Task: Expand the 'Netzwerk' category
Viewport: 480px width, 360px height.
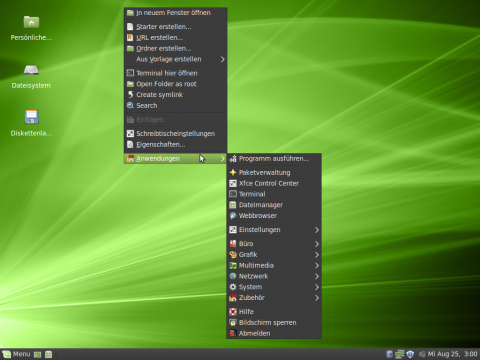Action: point(274,276)
